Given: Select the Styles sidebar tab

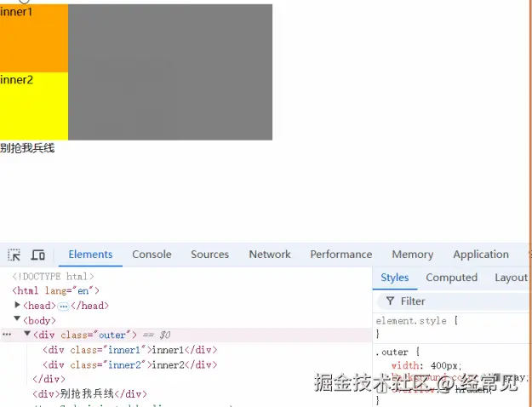Looking at the screenshot, I should point(395,278).
